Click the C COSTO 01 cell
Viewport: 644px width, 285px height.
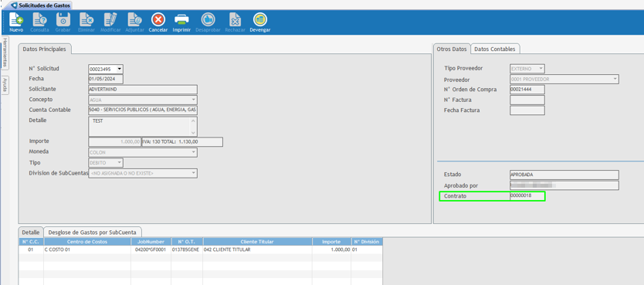87,249
